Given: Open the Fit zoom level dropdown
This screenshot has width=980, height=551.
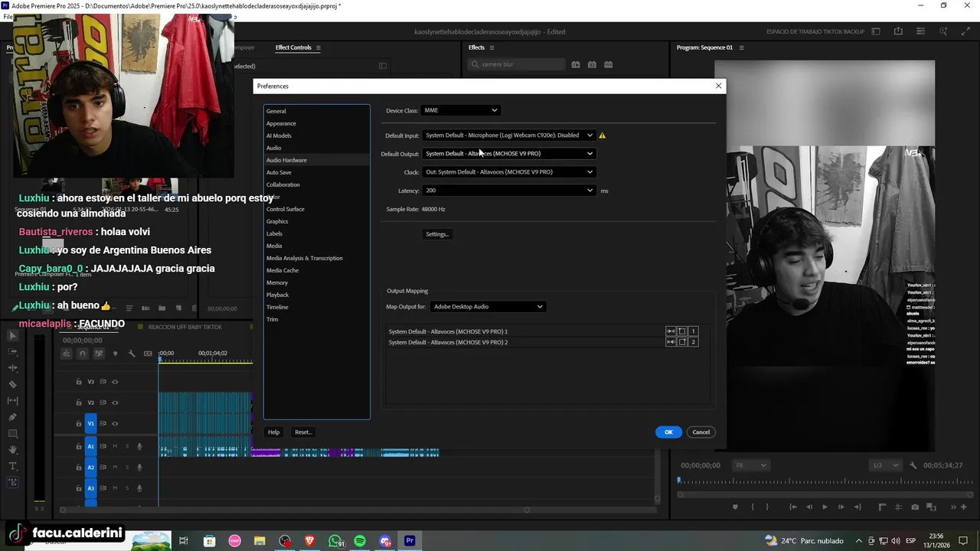Looking at the screenshot, I should pyautogui.click(x=750, y=465).
